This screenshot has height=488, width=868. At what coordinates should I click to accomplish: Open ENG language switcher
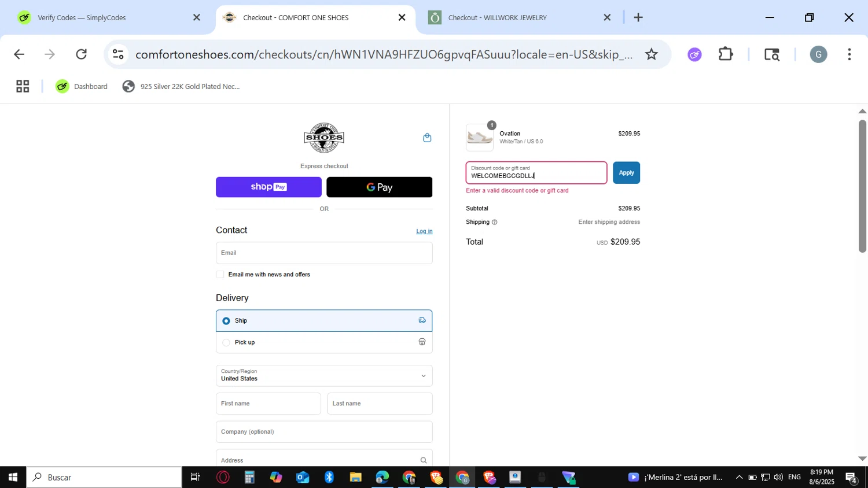(795, 477)
